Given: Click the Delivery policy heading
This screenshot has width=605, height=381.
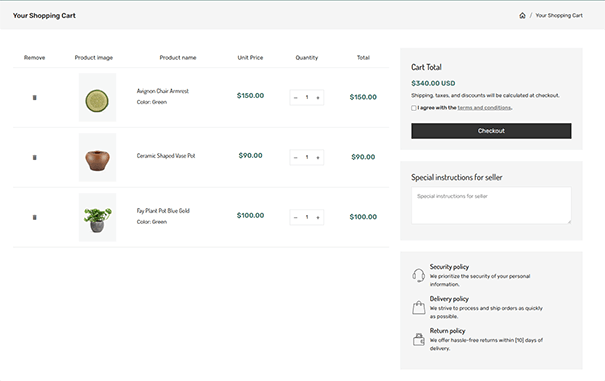Looking at the screenshot, I should 449,299.
